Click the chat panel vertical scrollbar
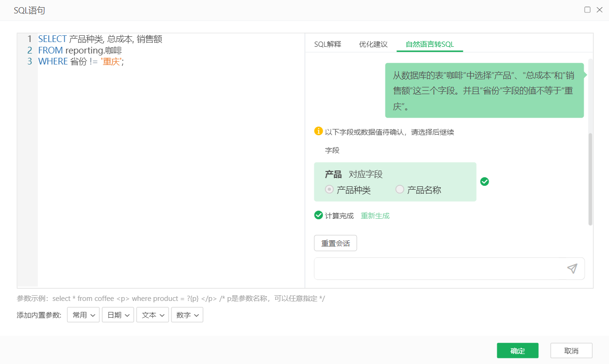609x364 pixels. (x=590, y=179)
